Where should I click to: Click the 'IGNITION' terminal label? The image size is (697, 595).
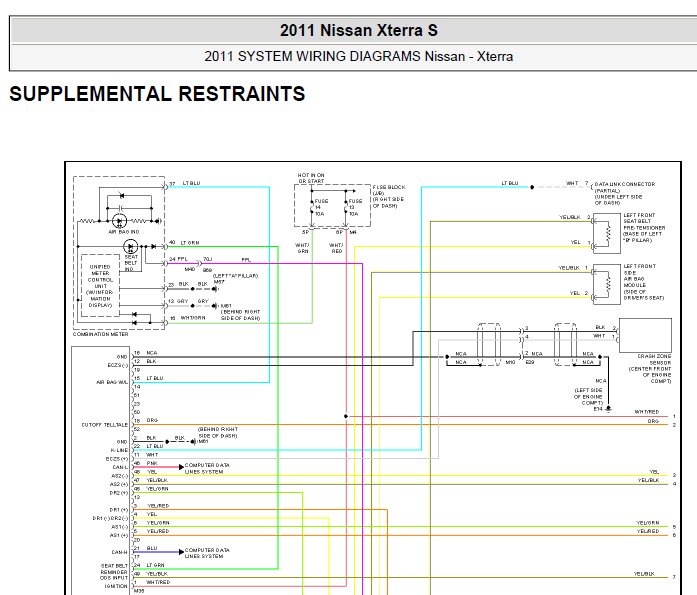click(x=116, y=586)
